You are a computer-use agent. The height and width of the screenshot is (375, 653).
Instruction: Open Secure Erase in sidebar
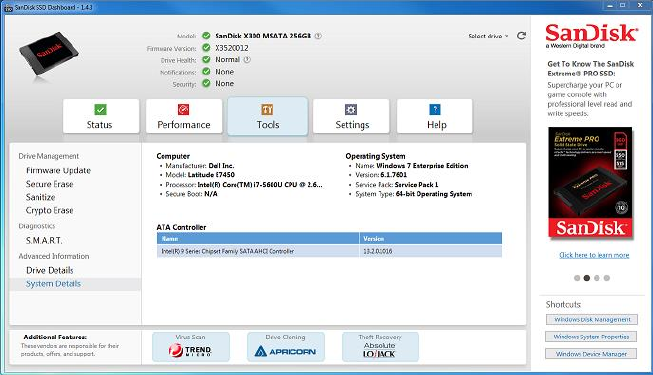coord(50,184)
